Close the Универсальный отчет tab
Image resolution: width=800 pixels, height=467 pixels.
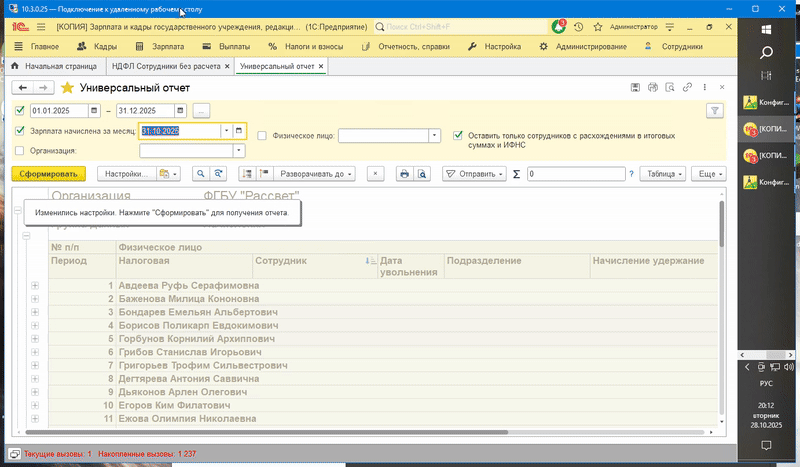(321, 66)
